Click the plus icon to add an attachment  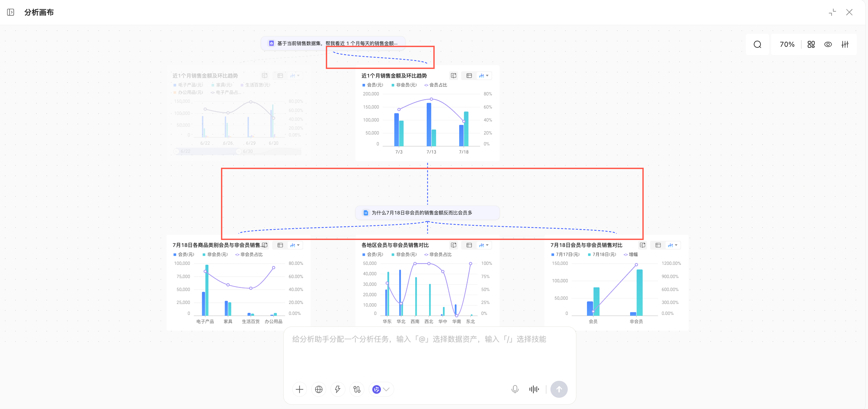coord(299,389)
